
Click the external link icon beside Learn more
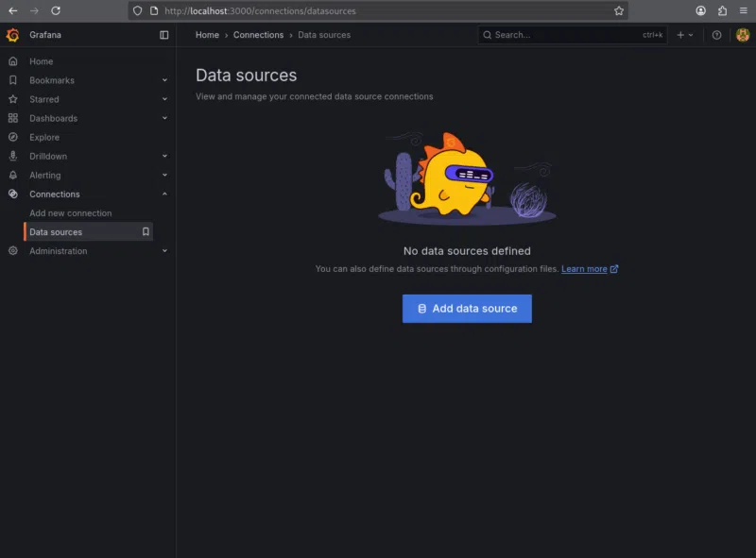[x=613, y=269]
